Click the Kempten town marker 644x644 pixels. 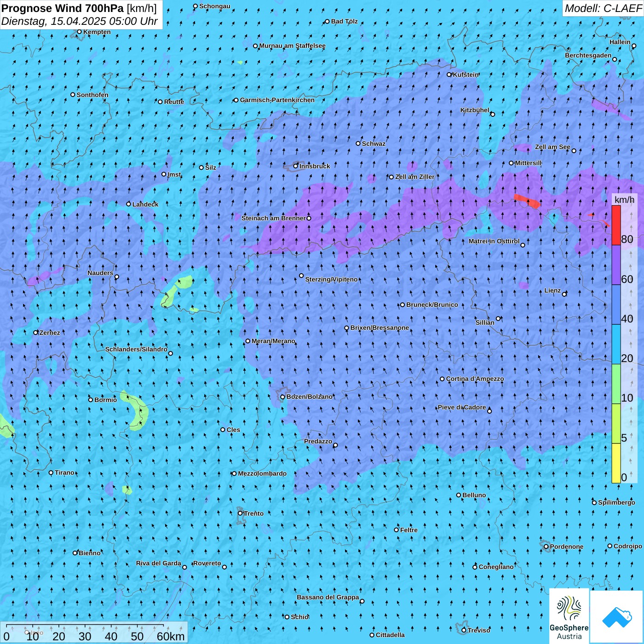point(79,32)
